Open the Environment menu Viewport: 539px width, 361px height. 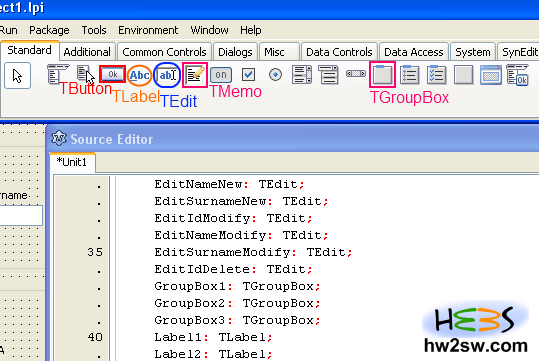pyautogui.click(x=148, y=30)
